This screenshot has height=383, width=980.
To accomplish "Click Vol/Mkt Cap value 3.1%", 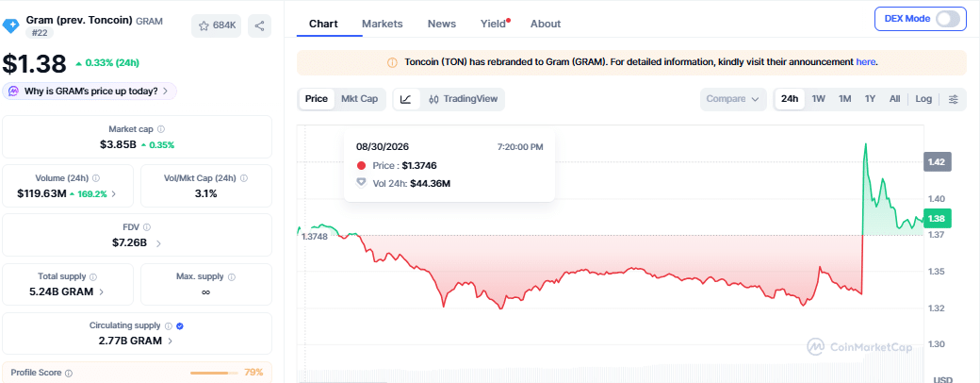I will click(x=205, y=194).
